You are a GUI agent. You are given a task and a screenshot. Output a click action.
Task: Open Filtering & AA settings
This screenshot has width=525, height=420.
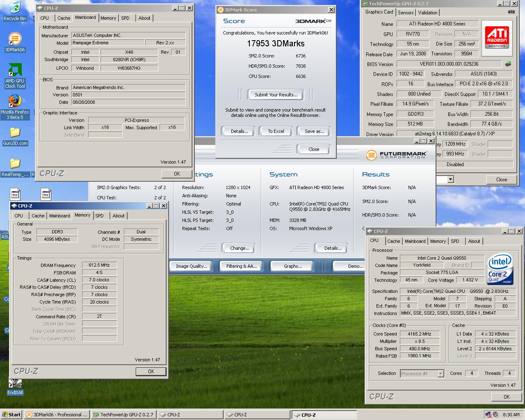(x=242, y=266)
